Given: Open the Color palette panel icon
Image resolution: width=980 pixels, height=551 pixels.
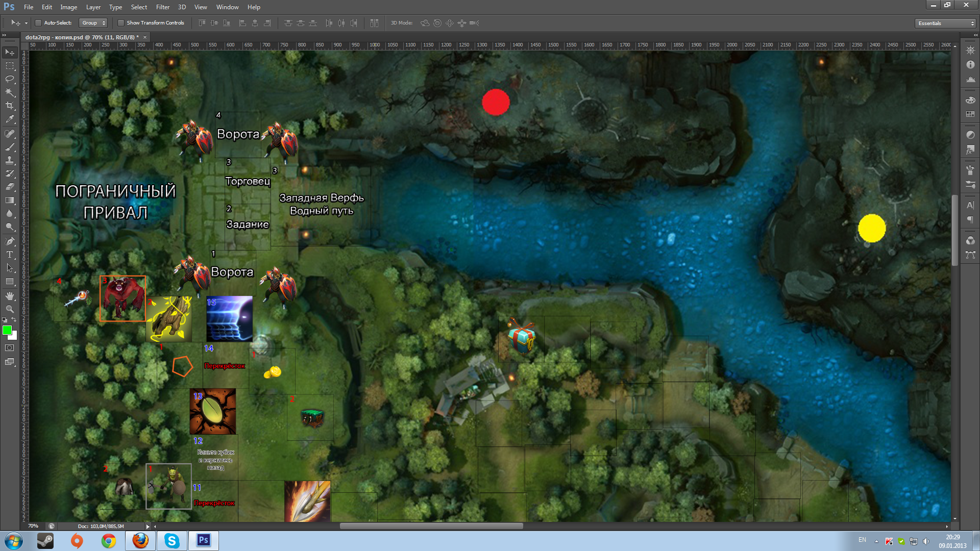Looking at the screenshot, I should coord(970,100).
